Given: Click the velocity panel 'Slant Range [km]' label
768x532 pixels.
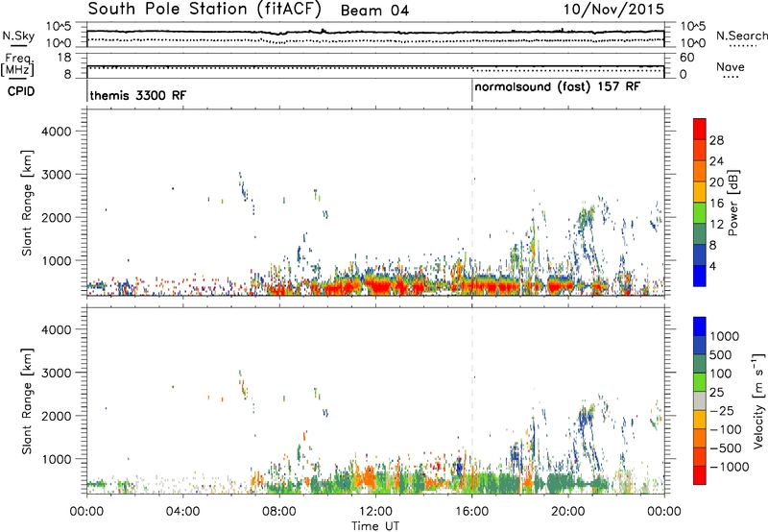Looking at the screenshot, I should [x=27, y=401].
